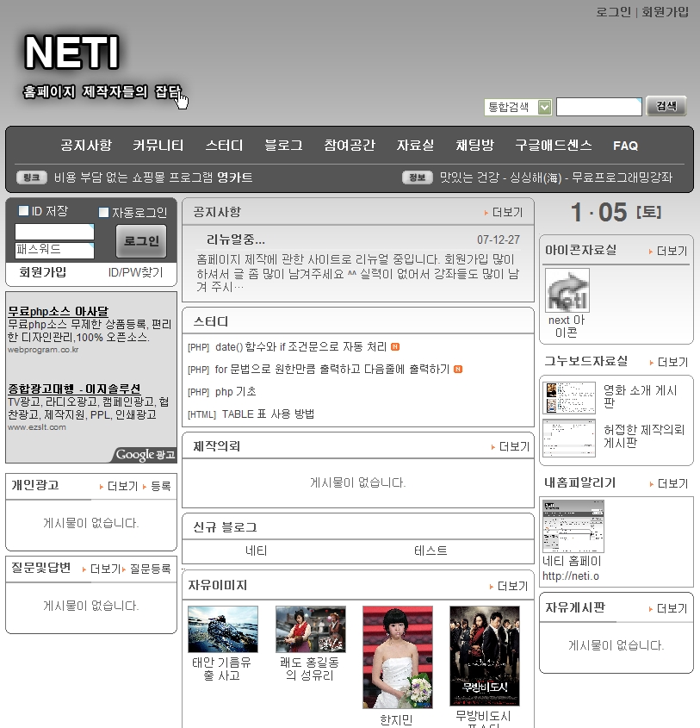700x728 pixels.
Task: Open 테스트 blog link
Action: pyautogui.click(x=431, y=551)
